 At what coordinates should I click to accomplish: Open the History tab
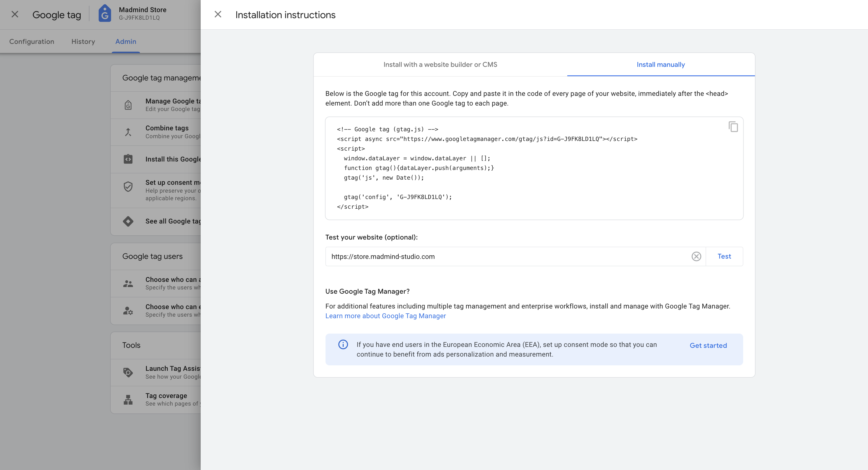click(x=83, y=41)
